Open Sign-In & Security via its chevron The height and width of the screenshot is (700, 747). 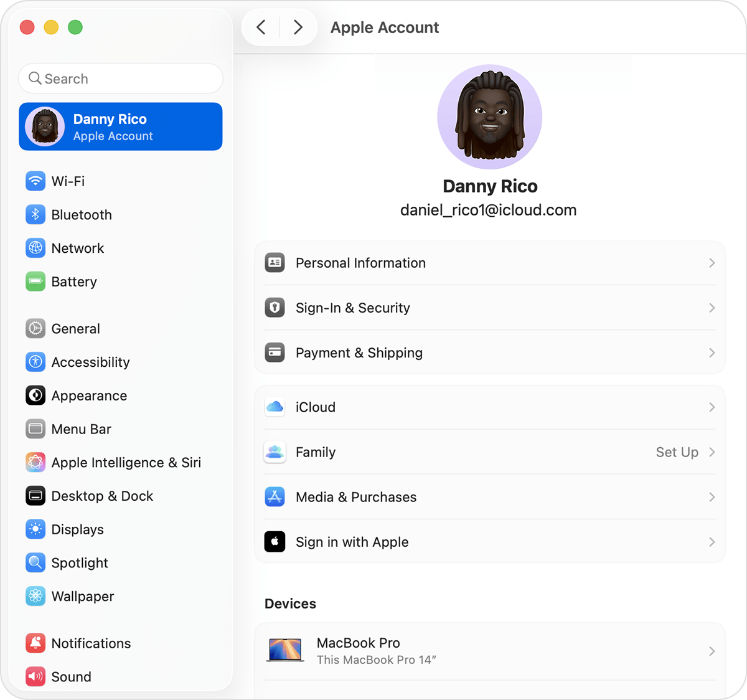[x=712, y=308]
